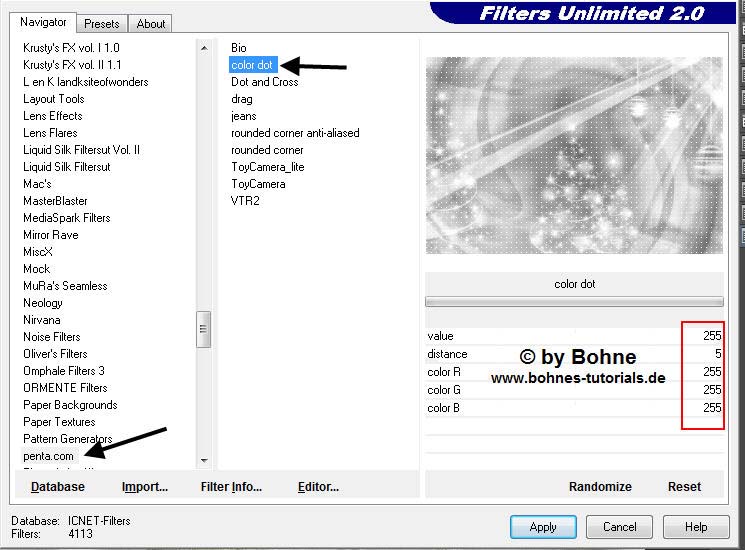
Task: Open the Database menu button
Action: 57,487
